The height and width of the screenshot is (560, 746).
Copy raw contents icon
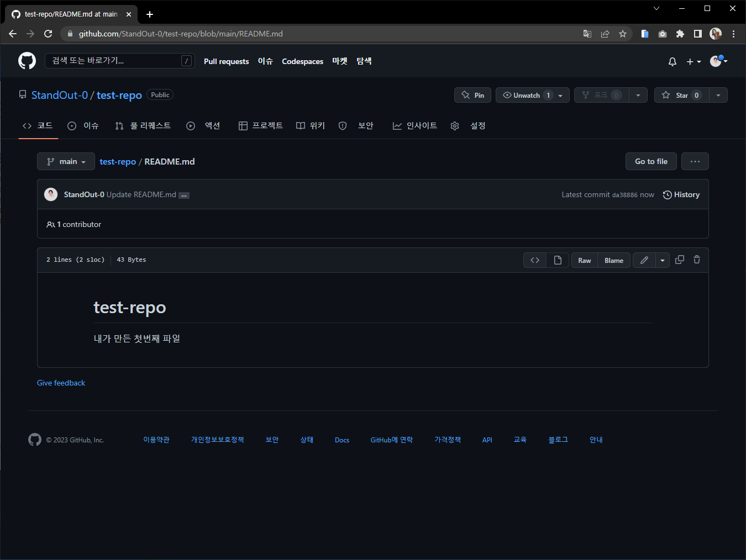click(680, 260)
